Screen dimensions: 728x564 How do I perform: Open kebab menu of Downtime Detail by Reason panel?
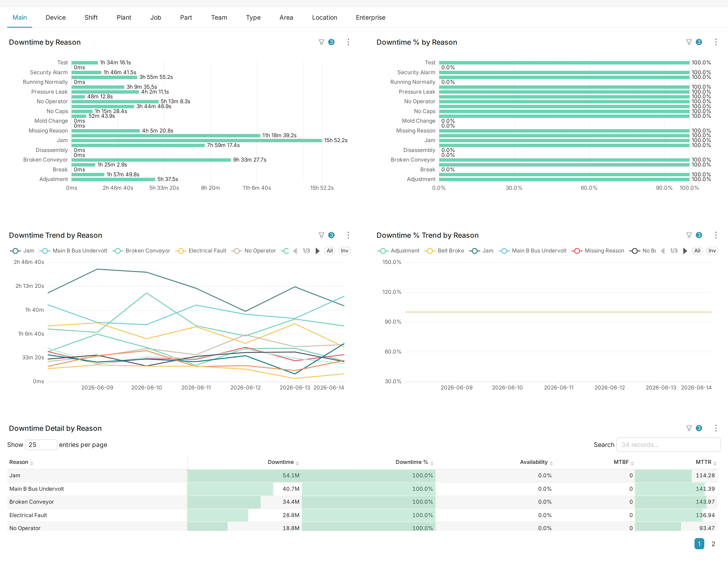(x=716, y=428)
